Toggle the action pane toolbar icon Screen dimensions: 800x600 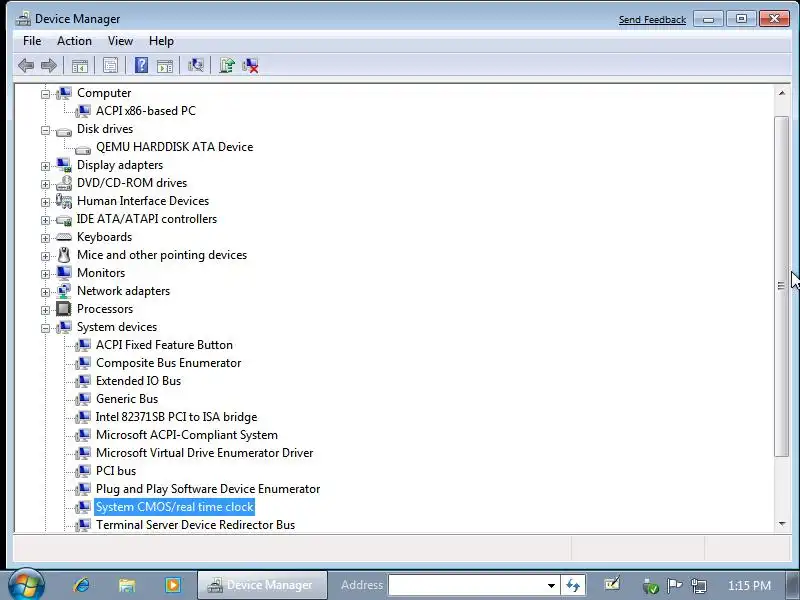click(x=165, y=65)
